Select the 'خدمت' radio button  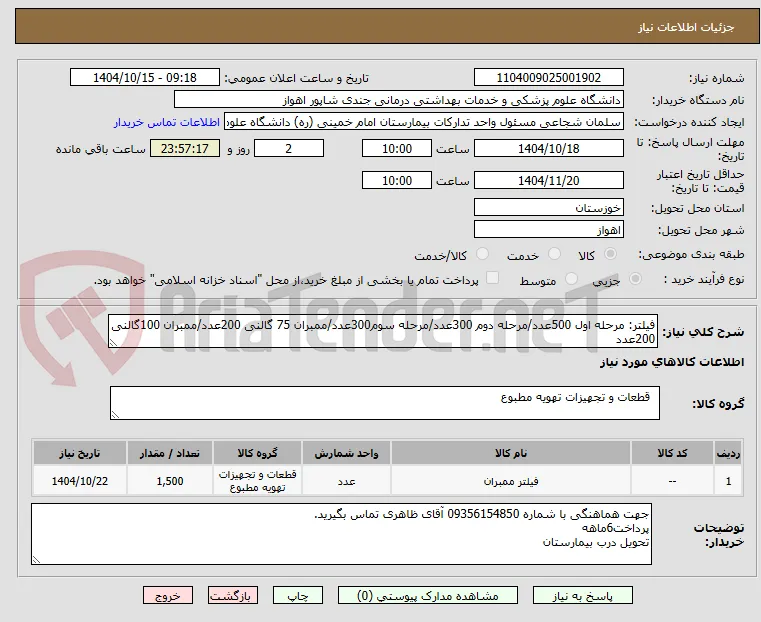click(x=554, y=254)
